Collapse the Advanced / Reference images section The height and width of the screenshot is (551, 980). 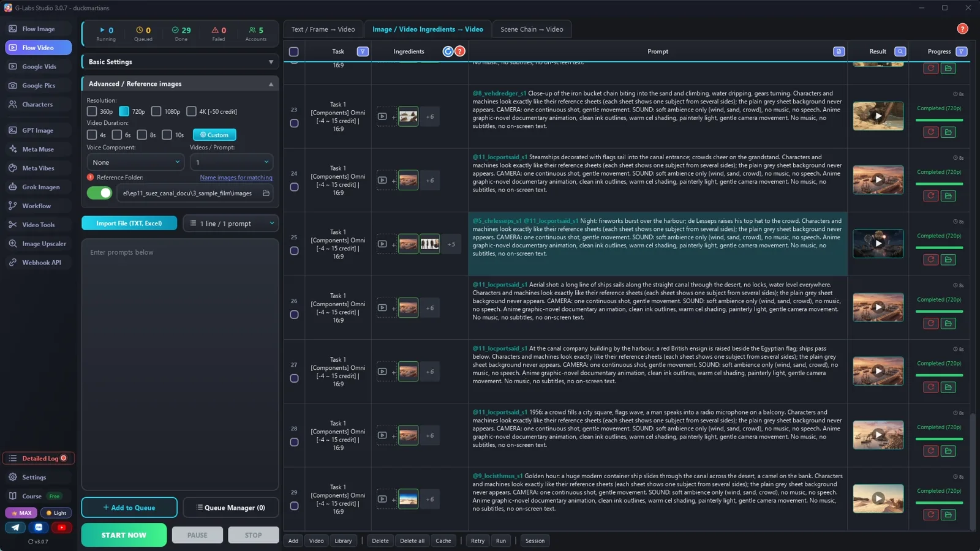point(180,84)
